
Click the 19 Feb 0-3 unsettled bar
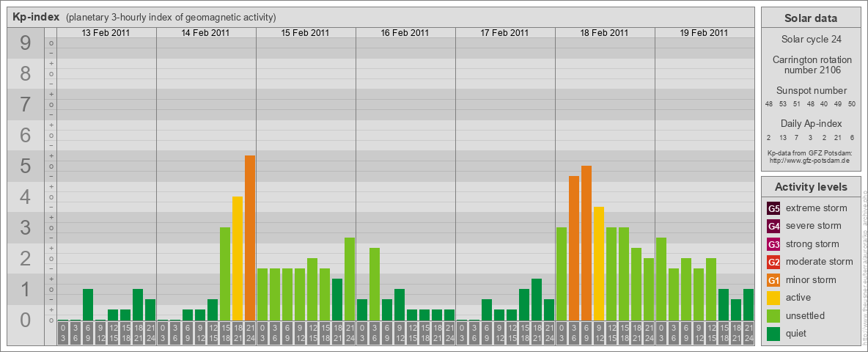pyautogui.click(x=661, y=279)
